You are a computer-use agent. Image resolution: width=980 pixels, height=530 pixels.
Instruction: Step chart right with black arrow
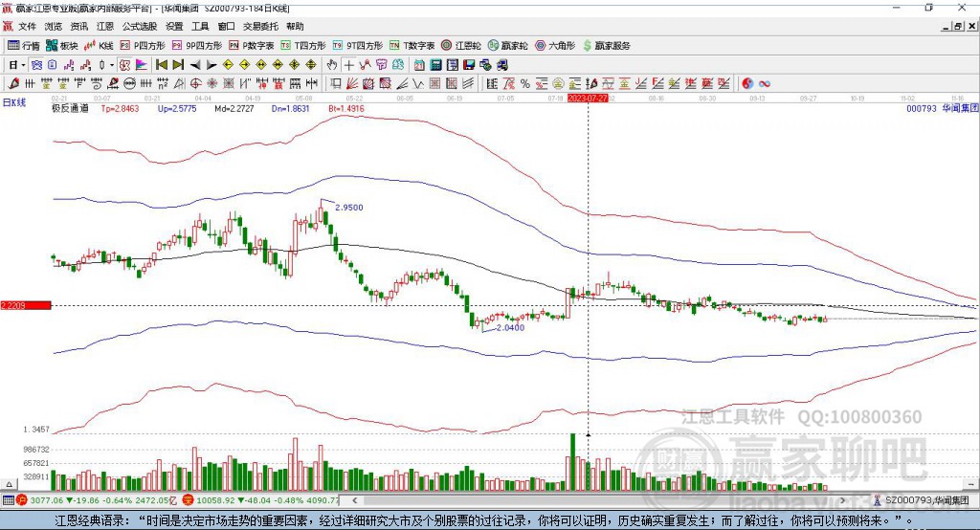(x=212, y=65)
